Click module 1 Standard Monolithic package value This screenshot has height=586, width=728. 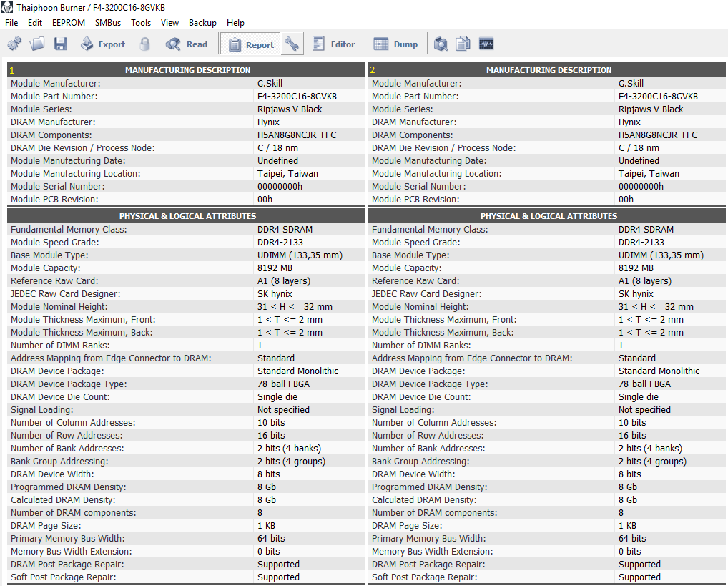[298, 371]
